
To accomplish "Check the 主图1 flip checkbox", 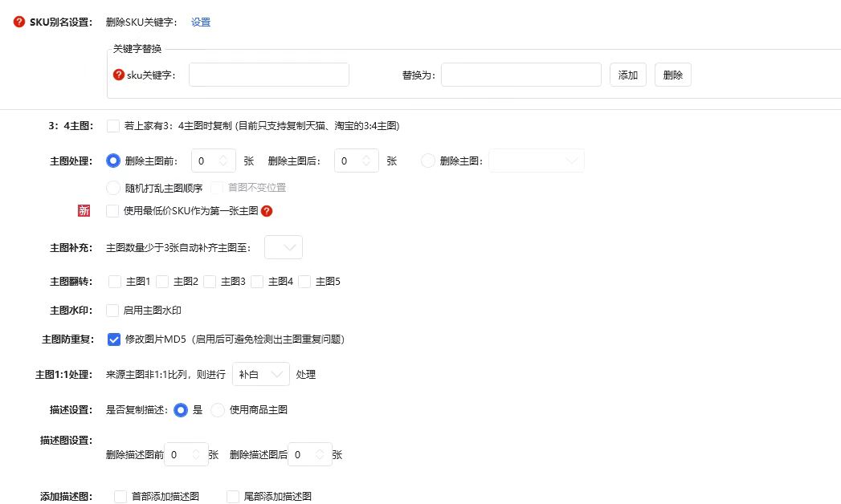I will coord(113,281).
